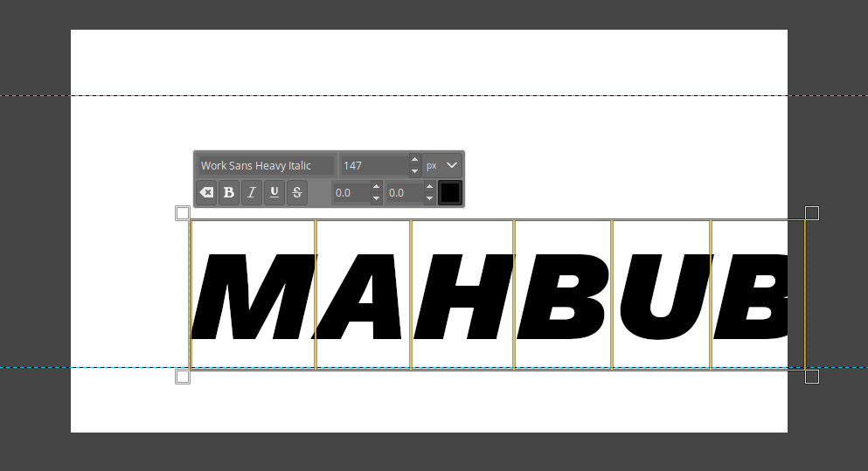Increase the kerning value
868x471 pixels.
pos(429,187)
